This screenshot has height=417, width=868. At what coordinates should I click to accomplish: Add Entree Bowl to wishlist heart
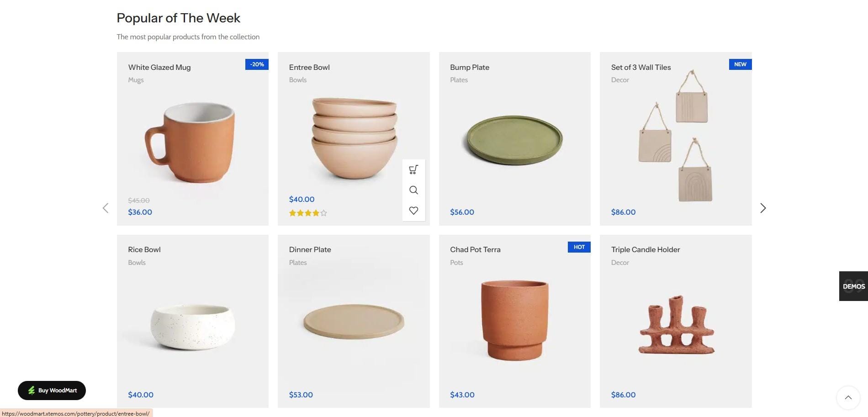[x=413, y=211]
